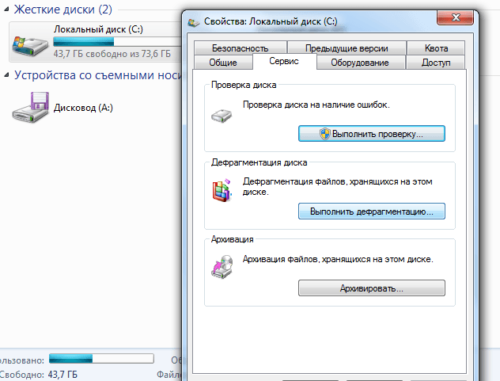Click the defragmentation colored blocks icon
The image size is (500, 381).
coord(222,190)
